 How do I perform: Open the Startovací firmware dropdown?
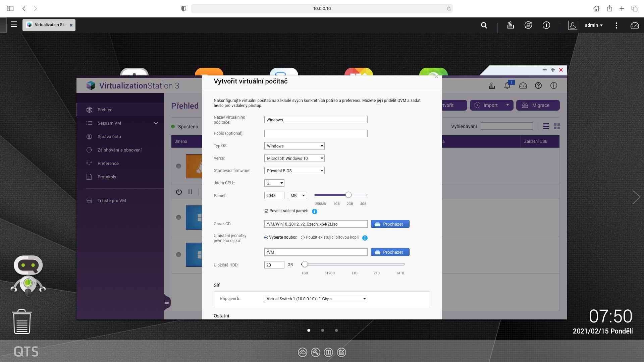point(294,171)
